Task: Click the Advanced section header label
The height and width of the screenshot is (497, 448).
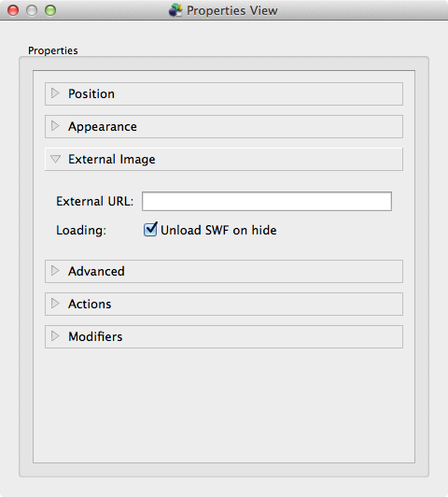Action: 96,271
